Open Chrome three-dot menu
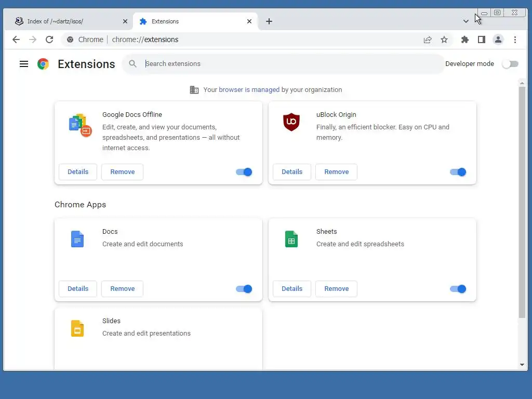Screen dimensions: 532x399 pyautogui.click(x=515, y=39)
